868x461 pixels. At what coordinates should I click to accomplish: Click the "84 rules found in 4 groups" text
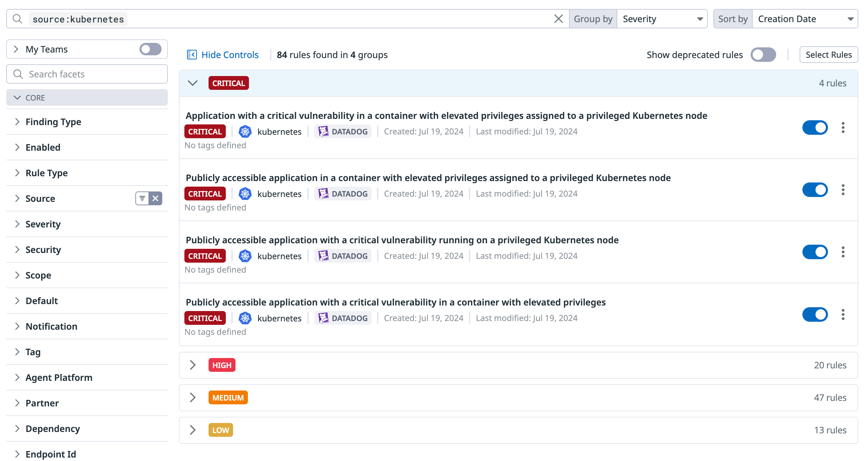pos(332,55)
